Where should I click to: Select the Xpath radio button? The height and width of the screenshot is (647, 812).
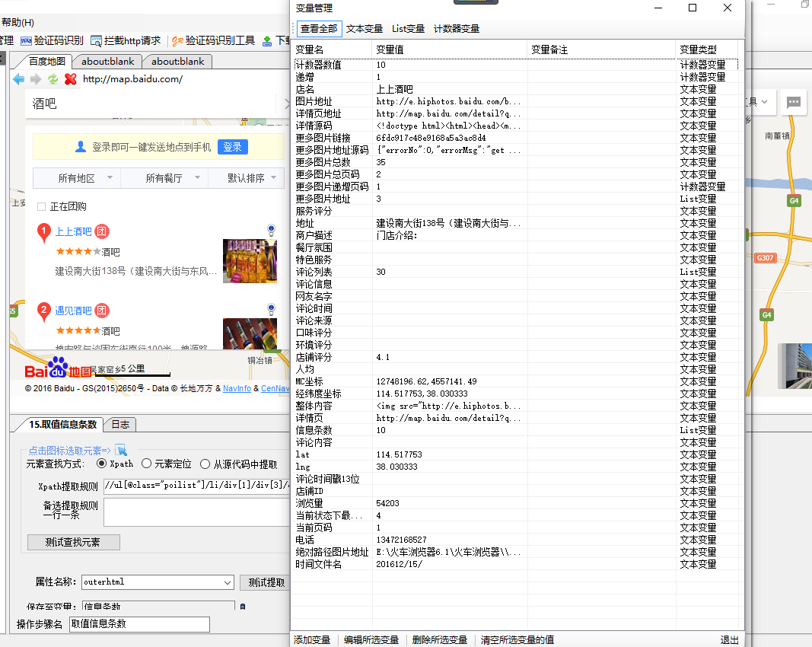101,464
